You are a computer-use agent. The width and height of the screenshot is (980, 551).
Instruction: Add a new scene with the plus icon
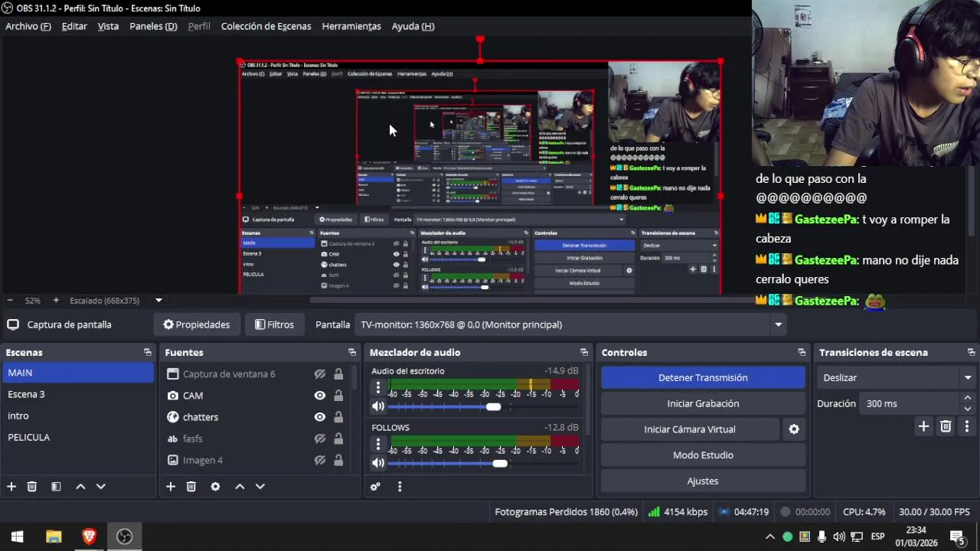tap(11, 487)
